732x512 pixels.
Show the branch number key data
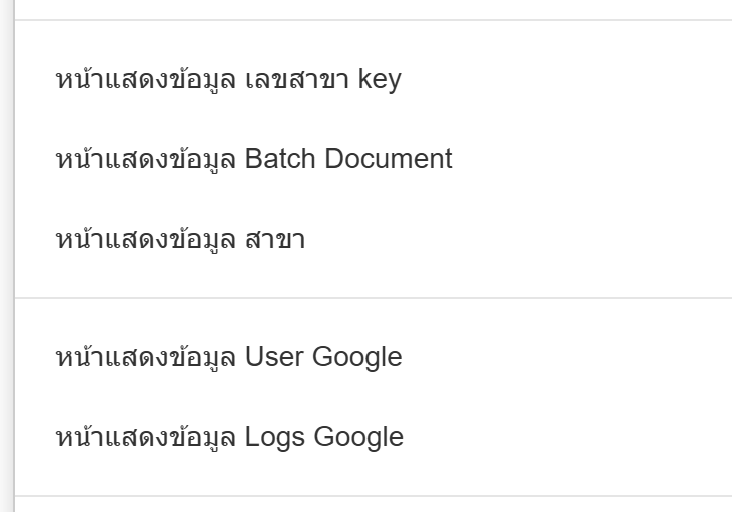point(228,79)
